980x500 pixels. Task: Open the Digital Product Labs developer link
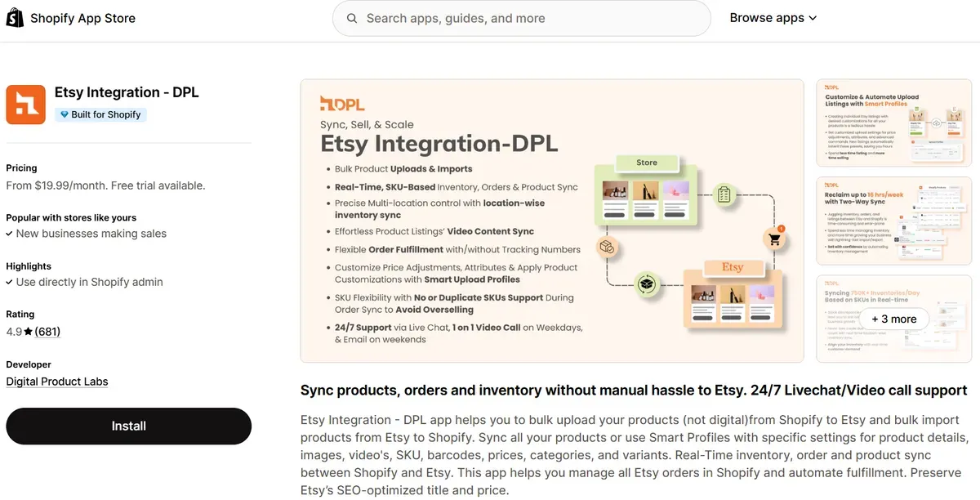(57, 381)
